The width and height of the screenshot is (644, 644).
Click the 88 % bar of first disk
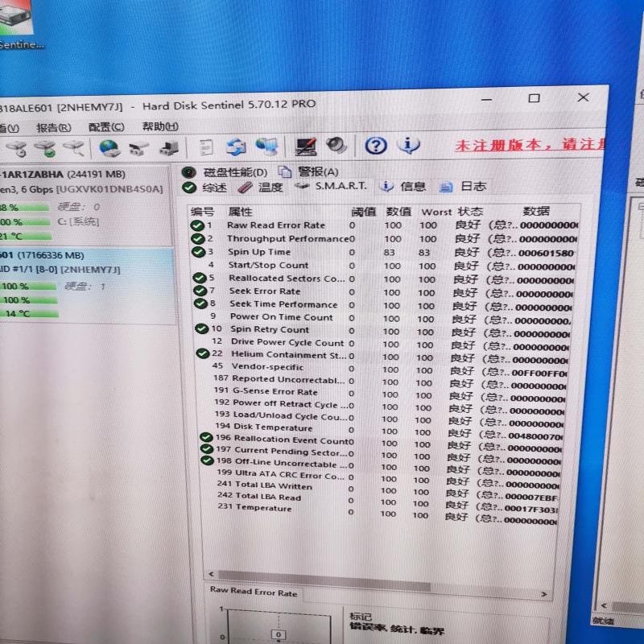[x=25, y=208]
